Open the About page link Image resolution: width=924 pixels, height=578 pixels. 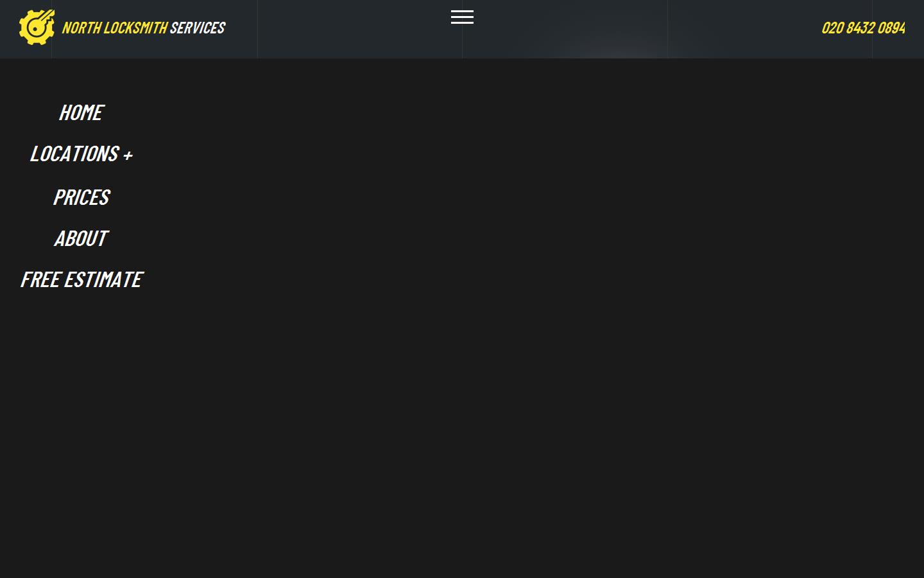(x=81, y=238)
